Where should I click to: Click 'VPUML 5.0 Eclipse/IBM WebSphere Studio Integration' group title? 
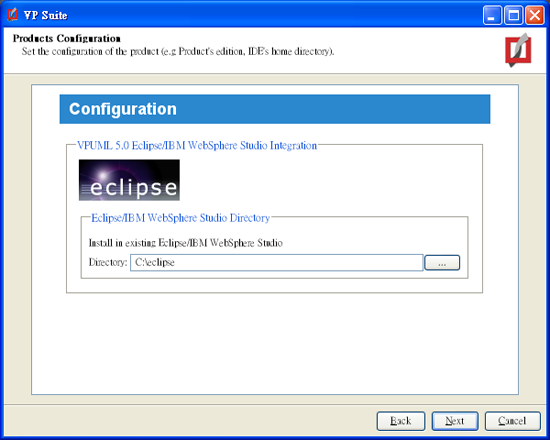tap(197, 145)
